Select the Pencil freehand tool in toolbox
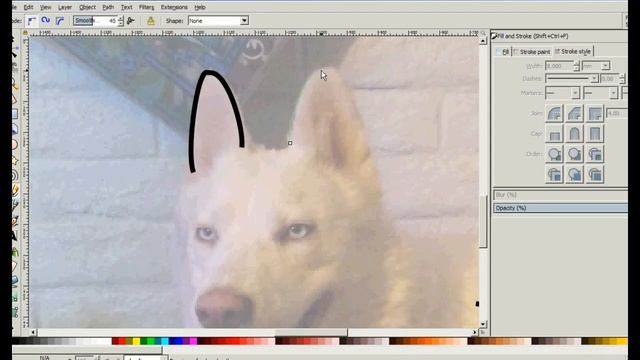The image size is (640, 360). point(15,190)
